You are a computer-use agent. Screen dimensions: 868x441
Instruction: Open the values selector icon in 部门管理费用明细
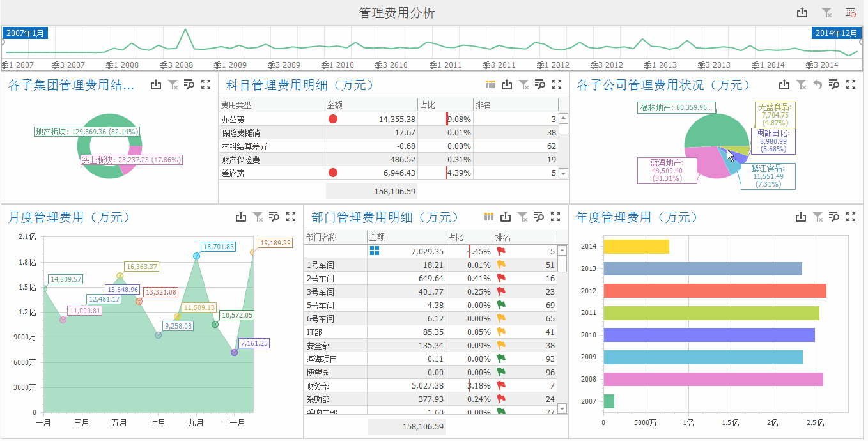[x=489, y=217]
